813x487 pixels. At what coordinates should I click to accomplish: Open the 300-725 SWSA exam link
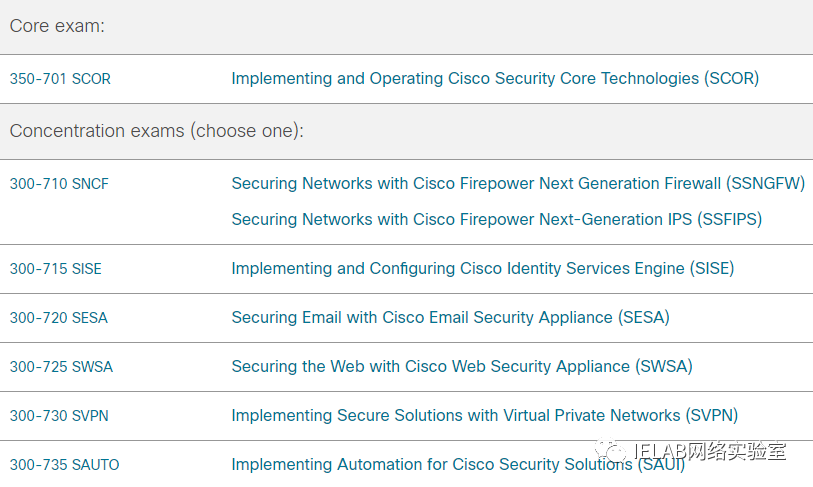tap(61, 367)
